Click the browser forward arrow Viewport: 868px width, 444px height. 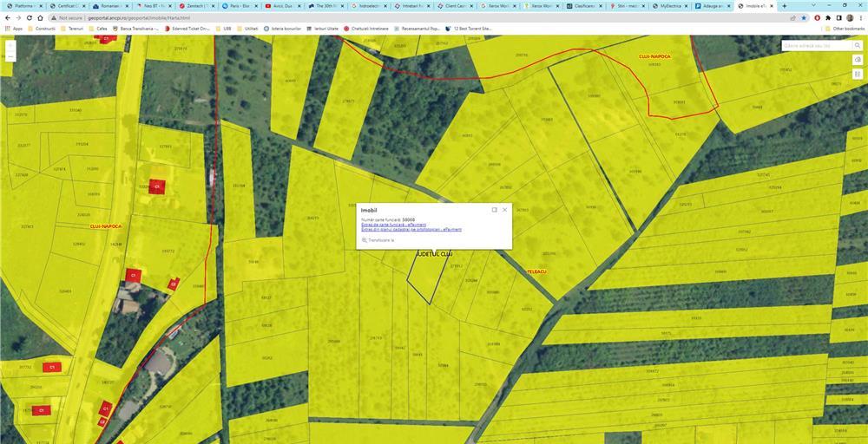click(19, 17)
